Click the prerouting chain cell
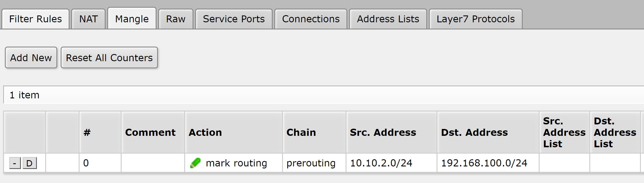Screen dimensions: 644x183 click(311, 163)
